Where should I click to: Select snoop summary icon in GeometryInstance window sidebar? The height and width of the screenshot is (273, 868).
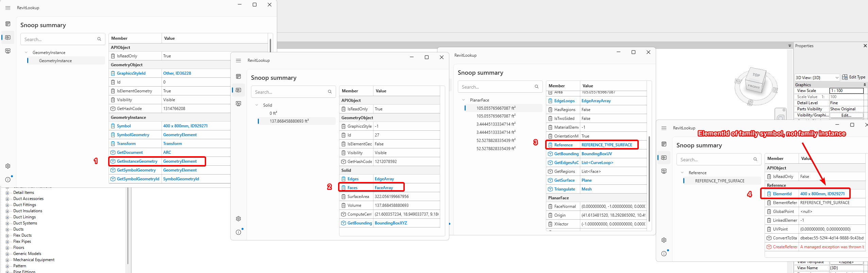pos(8,37)
